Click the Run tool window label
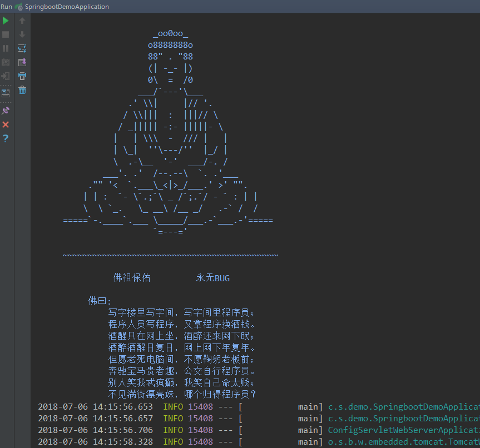Image resolution: width=480 pixels, height=448 pixels. coord(6,6)
